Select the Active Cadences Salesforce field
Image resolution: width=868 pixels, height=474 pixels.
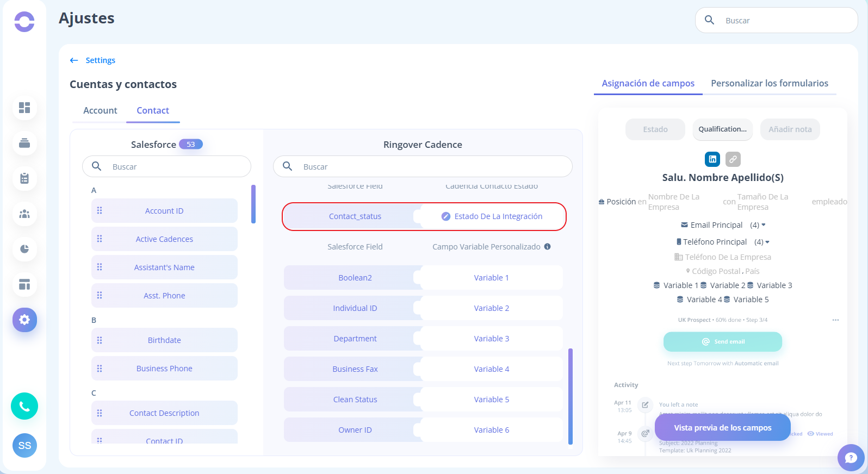pyautogui.click(x=164, y=239)
